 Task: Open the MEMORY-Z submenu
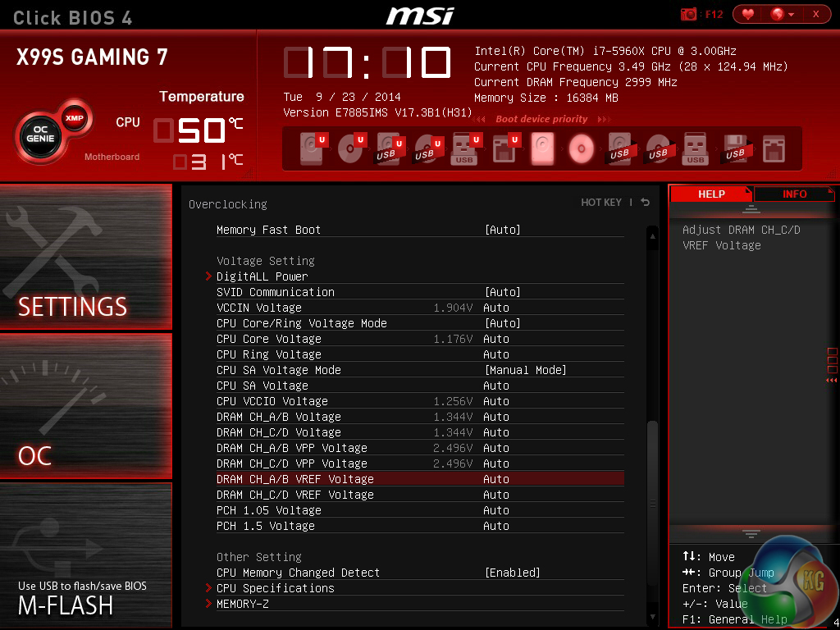(242, 604)
